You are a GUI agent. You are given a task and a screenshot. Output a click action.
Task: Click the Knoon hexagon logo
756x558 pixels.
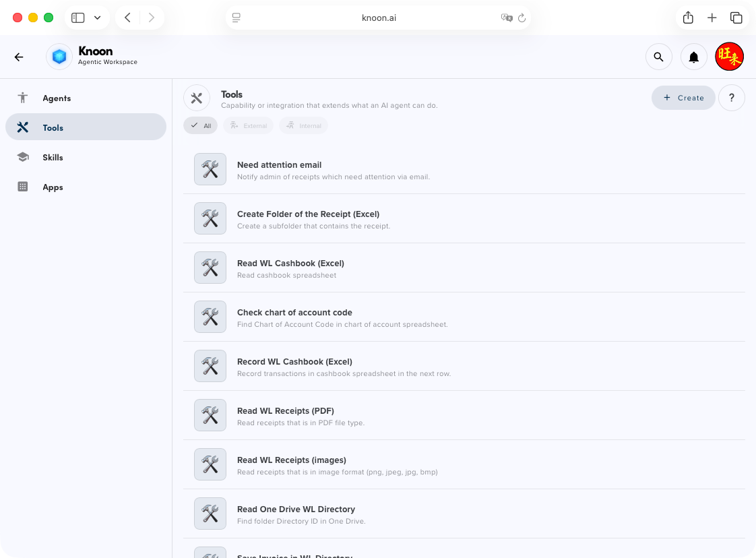pyautogui.click(x=59, y=57)
